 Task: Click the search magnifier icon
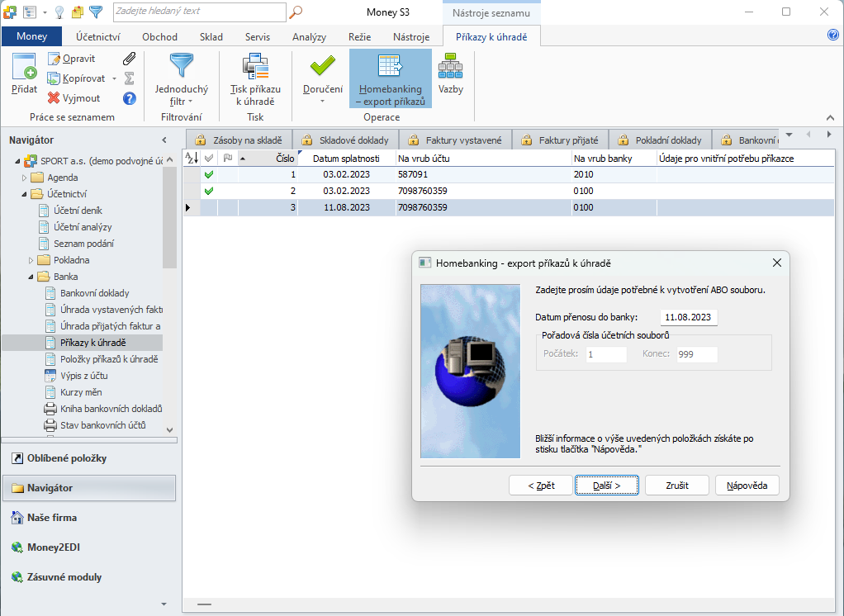point(296,12)
